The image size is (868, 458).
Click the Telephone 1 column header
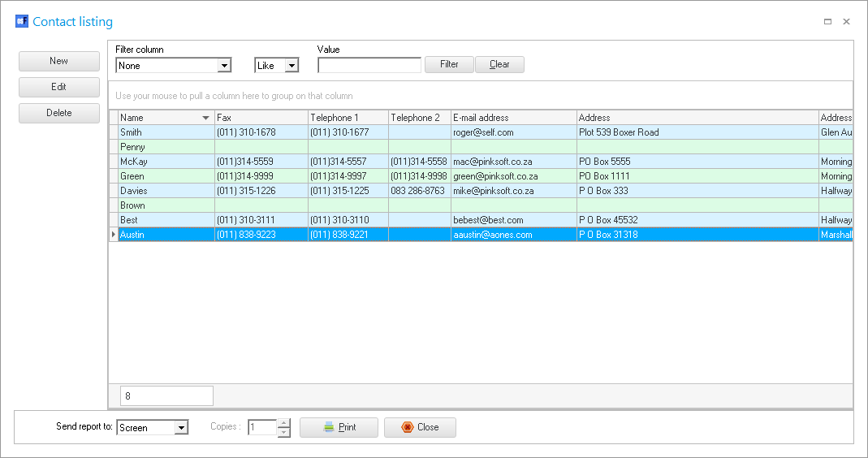[x=348, y=118]
